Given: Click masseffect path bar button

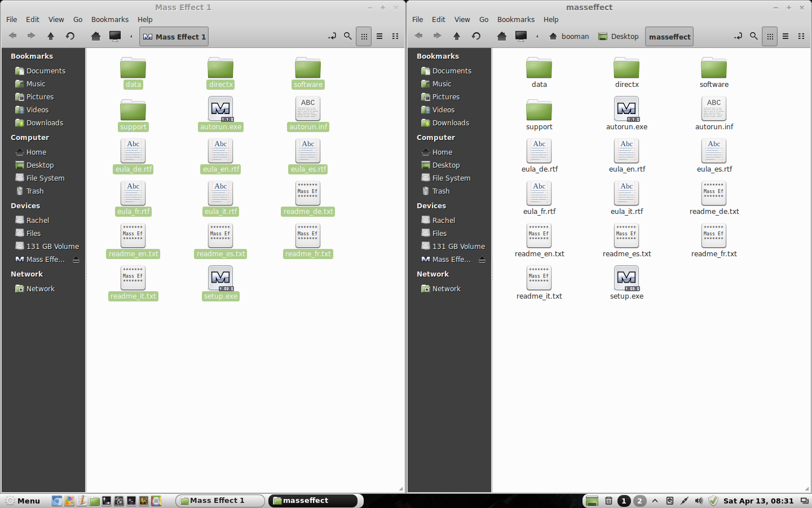Looking at the screenshot, I should [x=669, y=37].
